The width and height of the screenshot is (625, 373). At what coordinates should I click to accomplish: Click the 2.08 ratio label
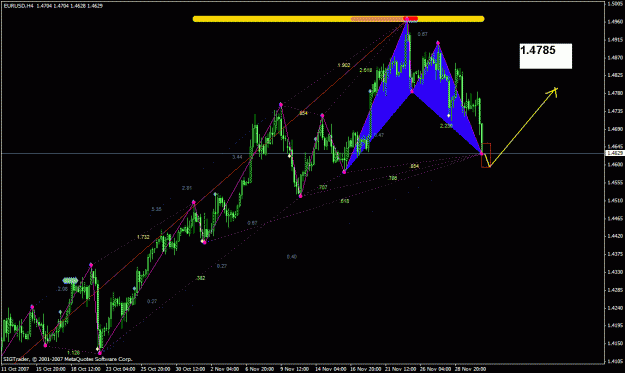pos(63,289)
